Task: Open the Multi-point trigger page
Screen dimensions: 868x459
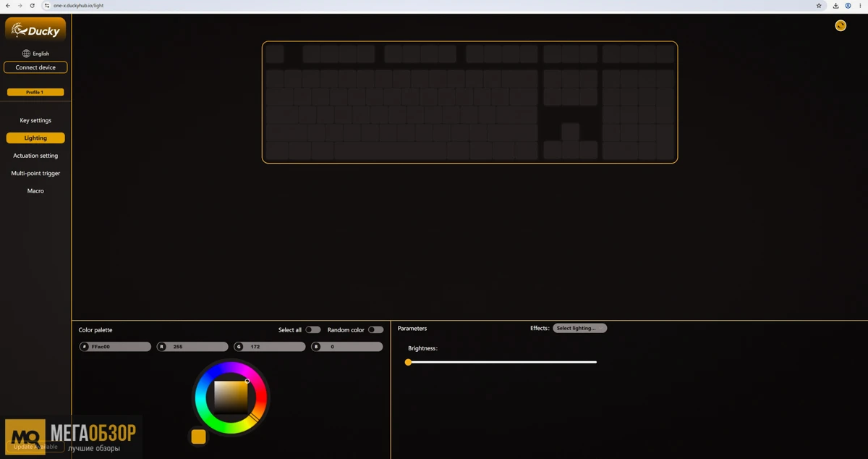Action: click(35, 173)
